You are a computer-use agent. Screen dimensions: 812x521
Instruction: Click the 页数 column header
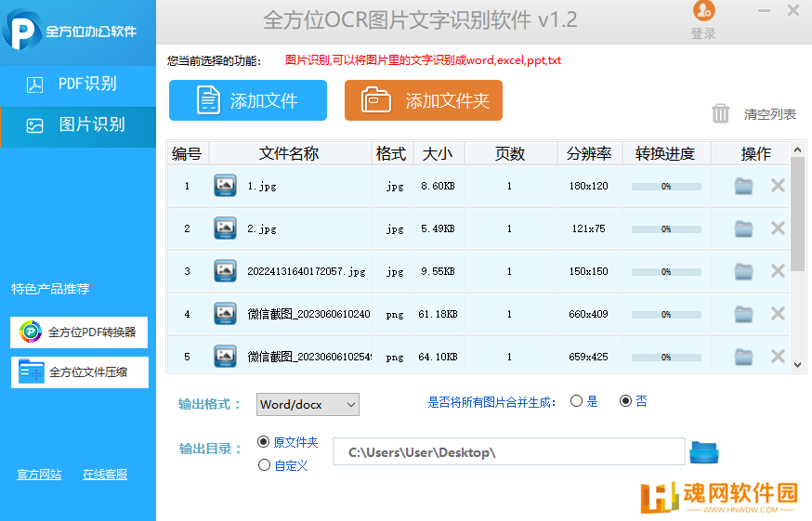(x=511, y=153)
